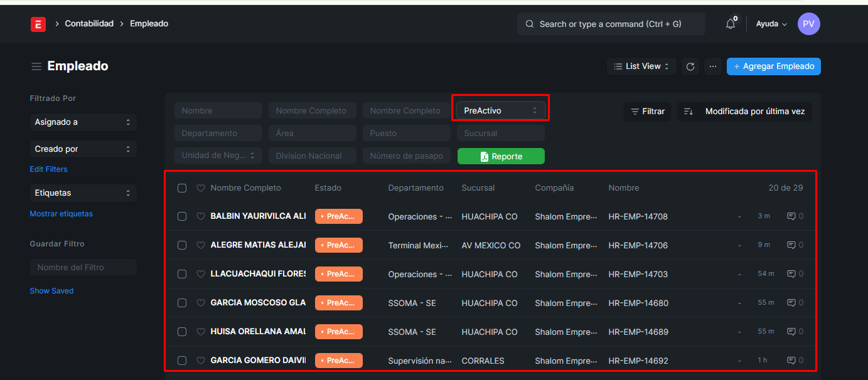Check the select-all checkbox in header
The image size is (868, 380).
click(182, 188)
